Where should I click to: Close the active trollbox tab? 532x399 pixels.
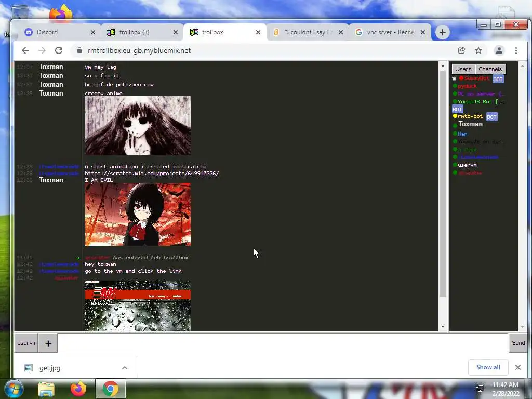(258, 32)
